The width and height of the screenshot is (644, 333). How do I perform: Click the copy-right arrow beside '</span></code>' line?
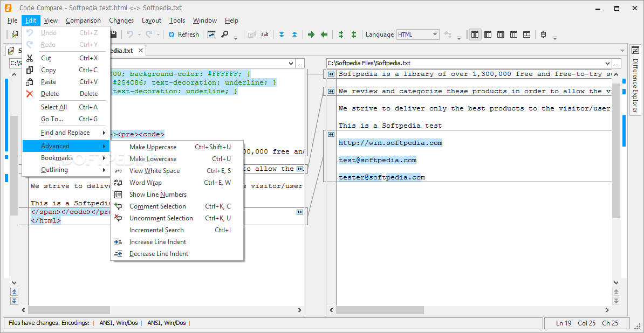(x=300, y=212)
